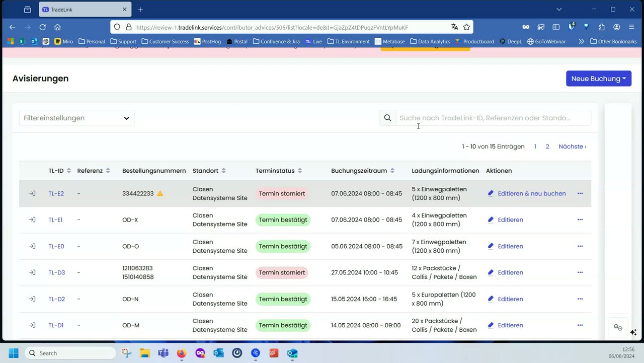The height and width of the screenshot is (363, 644).
Task: Open File Explorer from the taskbar
Action: pos(145,353)
